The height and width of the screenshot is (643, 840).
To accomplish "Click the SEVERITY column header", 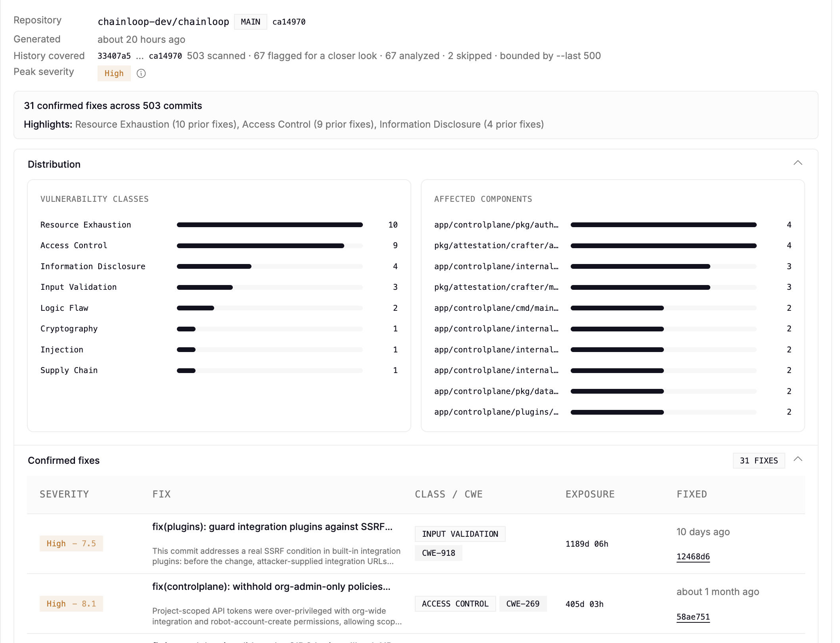I will [64, 494].
